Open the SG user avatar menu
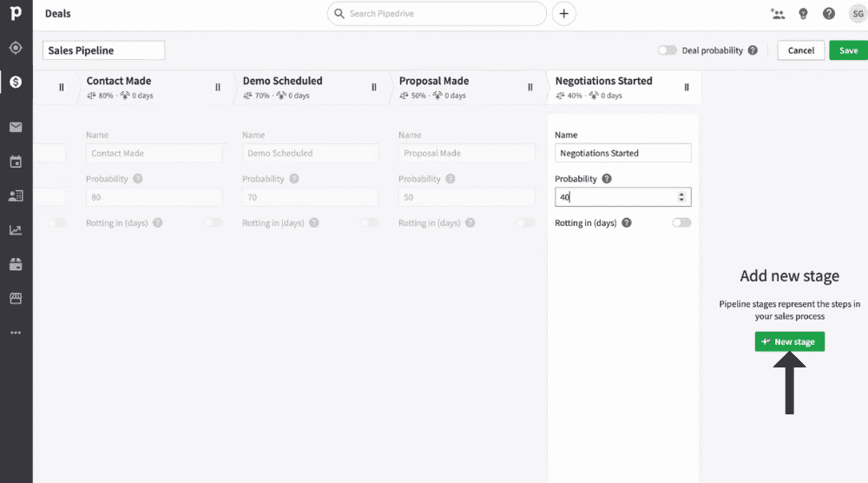The width and height of the screenshot is (868, 483). pos(858,14)
